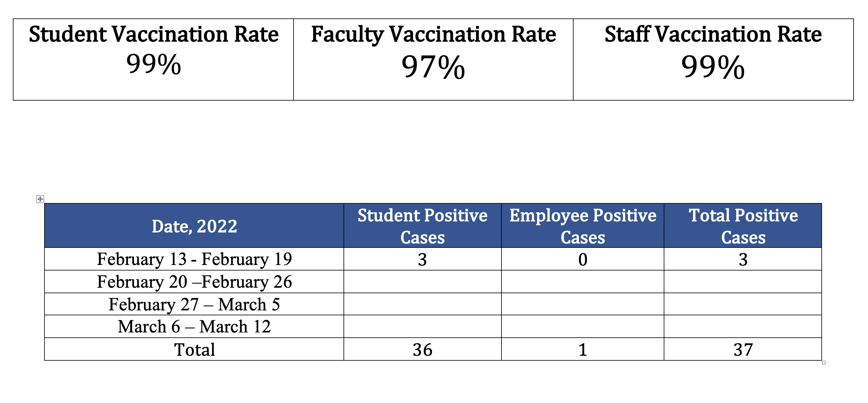Select the student total value 36
The height and width of the screenshot is (403, 868).
coord(423,350)
